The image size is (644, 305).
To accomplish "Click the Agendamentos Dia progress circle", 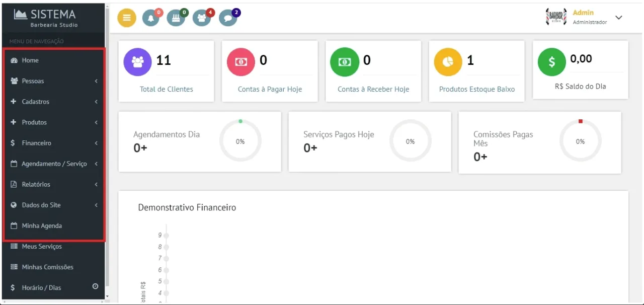I will 240,140.
